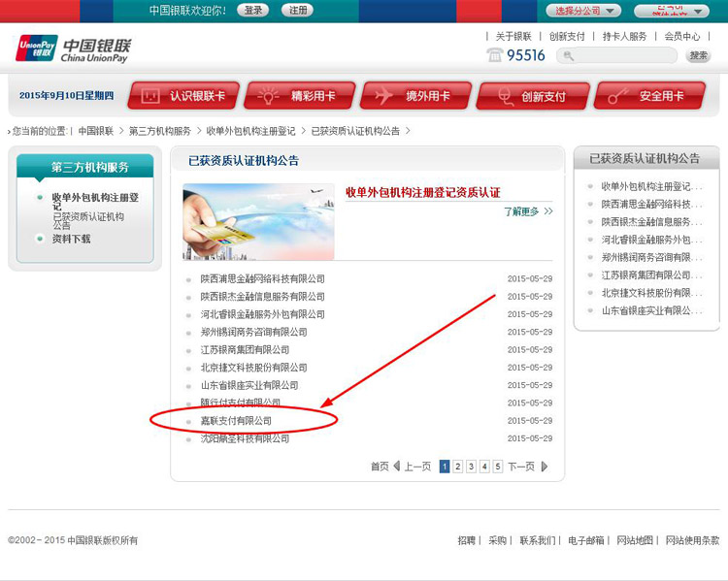Screen dimensions: 728x581
Task: Open 江苏银商集团有限公司 in main list
Action: tap(245, 349)
